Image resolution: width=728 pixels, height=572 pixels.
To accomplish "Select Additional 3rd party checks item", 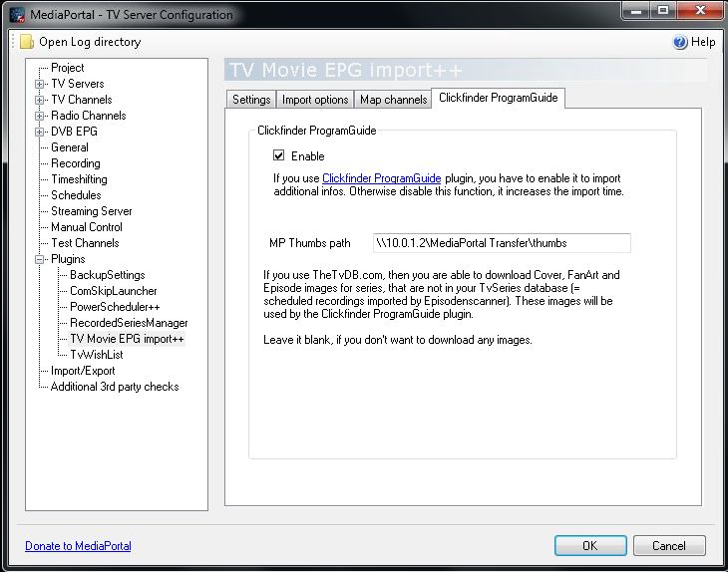I will (115, 387).
